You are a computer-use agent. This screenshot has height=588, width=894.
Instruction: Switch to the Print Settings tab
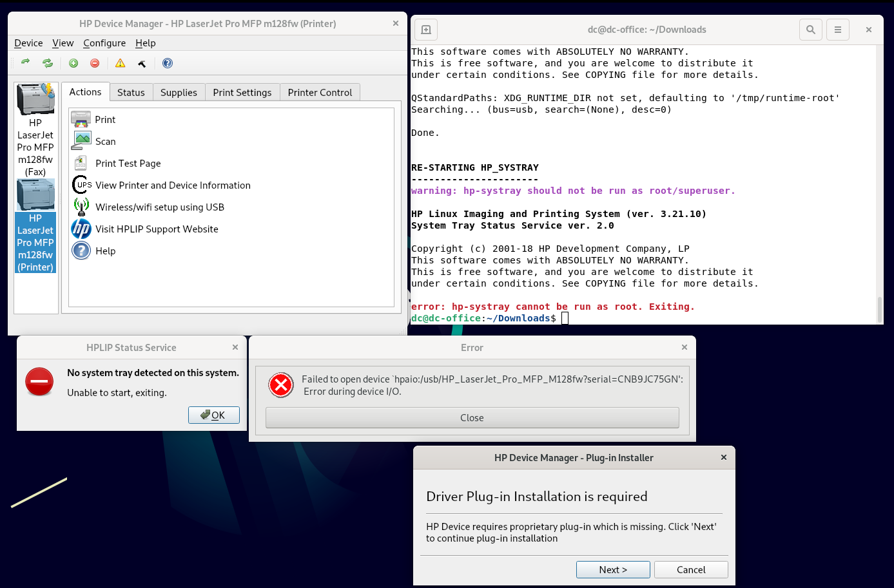(242, 93)
